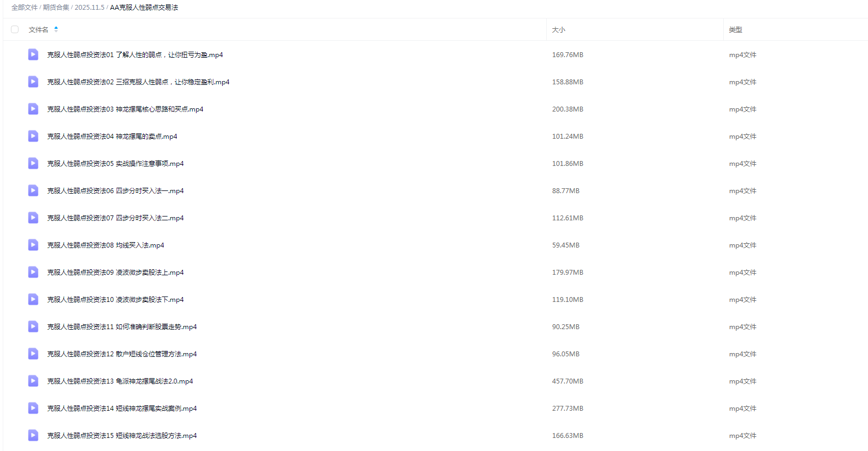Click video icon for lesson 15 file
The height and width of the screenshot is (451, 868).
click(x=33, y=435)
